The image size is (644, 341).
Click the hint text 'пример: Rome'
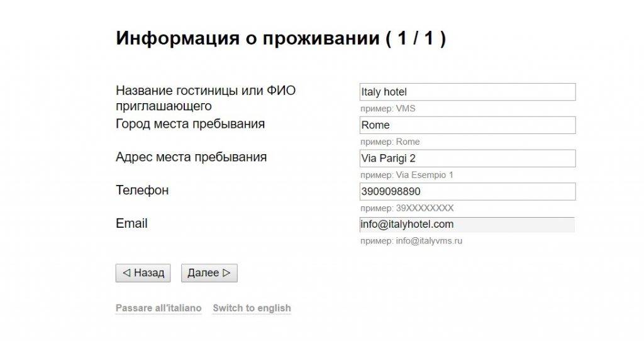390,142
